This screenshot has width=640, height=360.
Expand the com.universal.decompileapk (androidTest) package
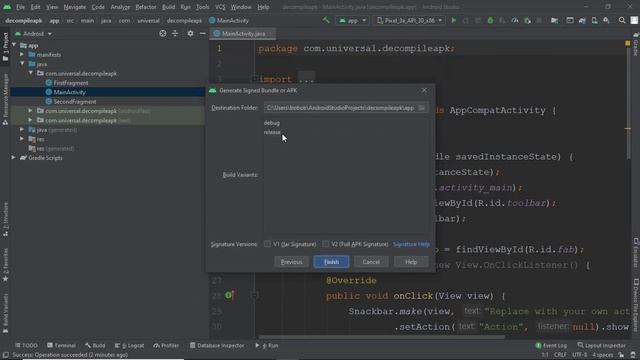(31, 111)
